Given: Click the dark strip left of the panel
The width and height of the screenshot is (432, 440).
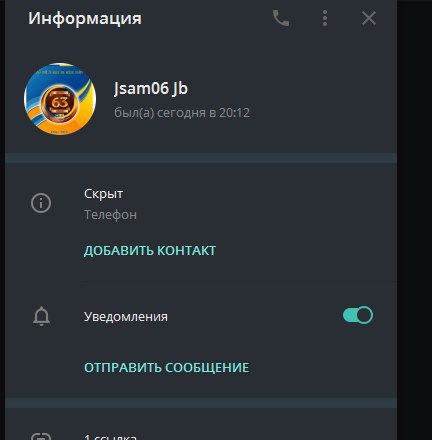Looking at the screenshot, I should (2, 220).
